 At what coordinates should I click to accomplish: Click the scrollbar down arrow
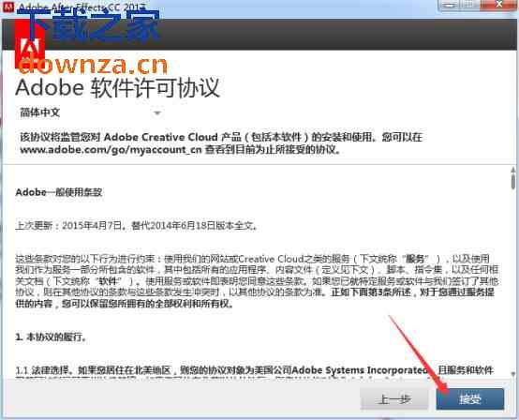513,374
